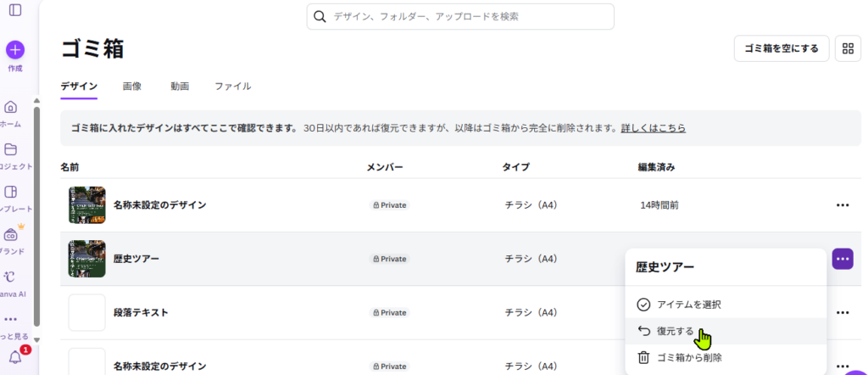This screenshot has width=868, height=375.
Task: Open more options for 14時間前 design row
Action: pos(843,205)
